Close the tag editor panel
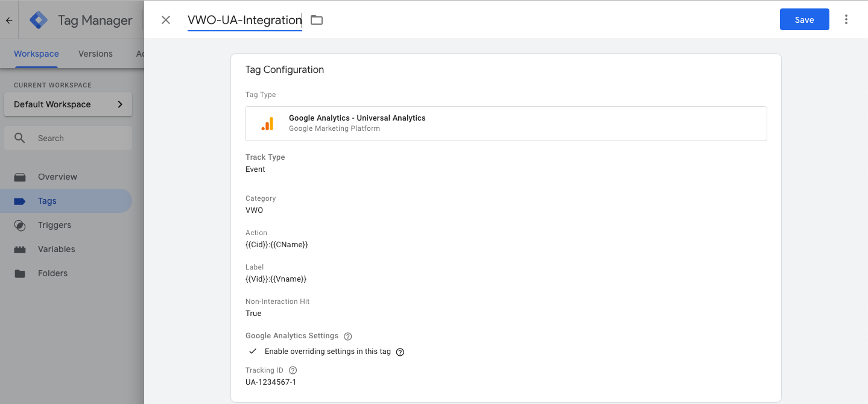The width and height of the screenshot is (868, 404). [166, 20]
